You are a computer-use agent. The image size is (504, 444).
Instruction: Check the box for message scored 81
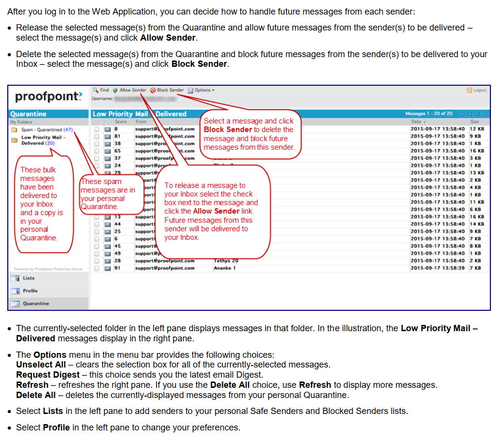[97, 137]
